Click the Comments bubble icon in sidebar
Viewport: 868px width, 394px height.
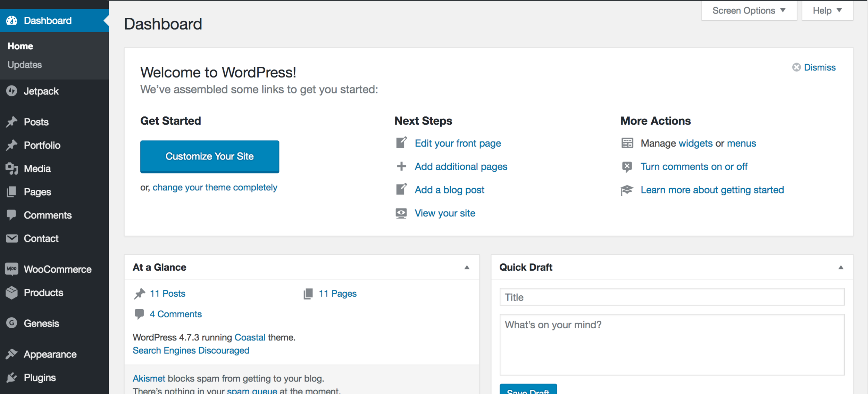click(12, 215)
